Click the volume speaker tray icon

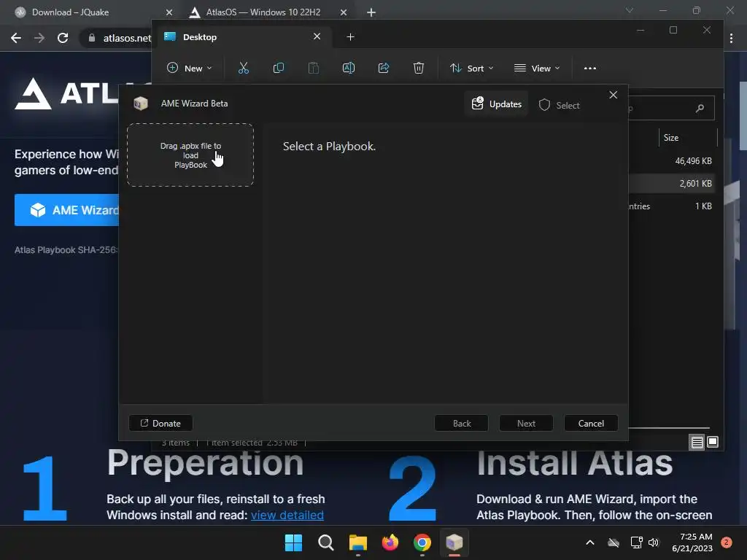pyautogui.click(x=654, y=542)
